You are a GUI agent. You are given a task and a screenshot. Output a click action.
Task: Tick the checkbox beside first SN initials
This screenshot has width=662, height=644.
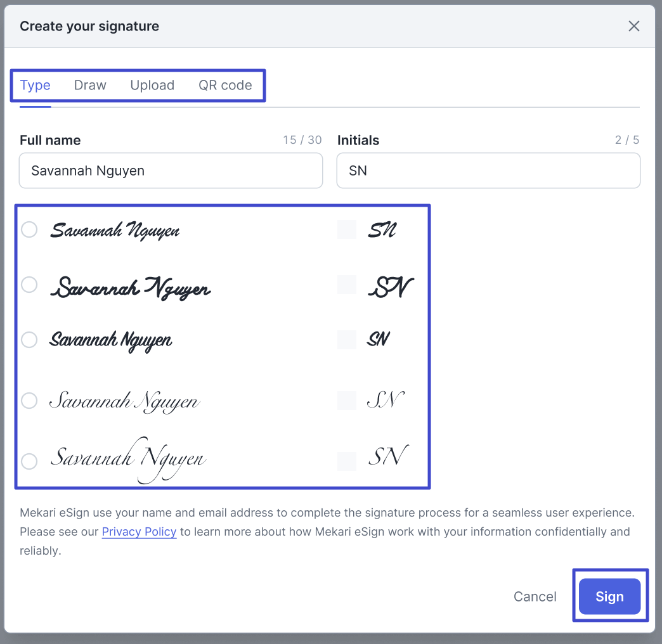pyautogui.click(x=347, y=229)
